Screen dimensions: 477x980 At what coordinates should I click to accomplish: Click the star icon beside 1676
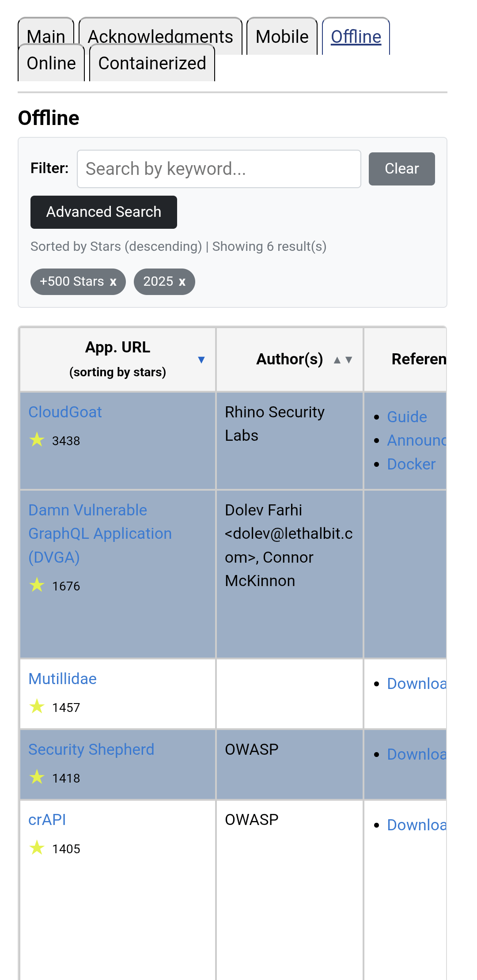(37, 585)
